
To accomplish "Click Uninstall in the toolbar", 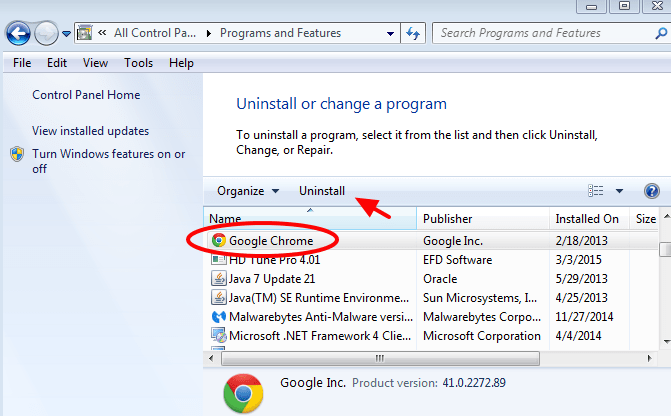I will pyautogui.click(x=322, y=191).
